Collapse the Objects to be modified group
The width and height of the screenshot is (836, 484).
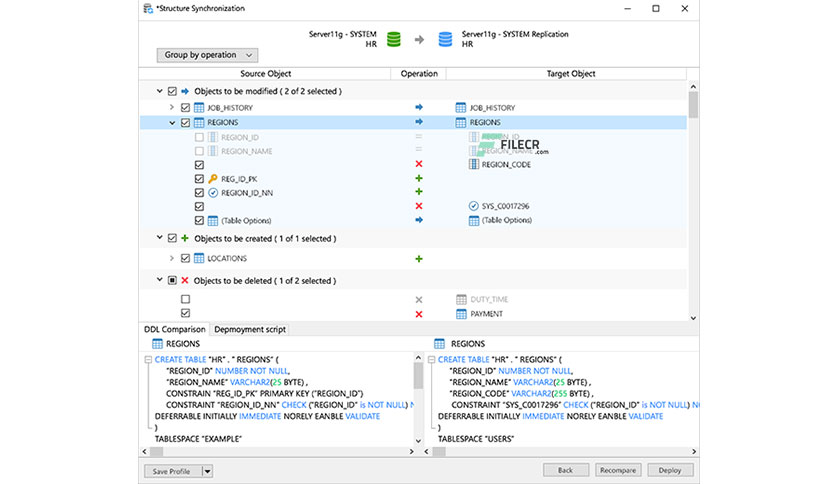tap(159, 91)
